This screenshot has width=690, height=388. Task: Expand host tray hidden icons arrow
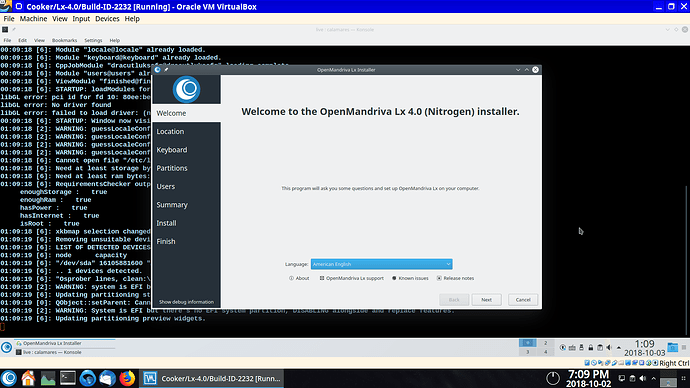coord(653,378)
